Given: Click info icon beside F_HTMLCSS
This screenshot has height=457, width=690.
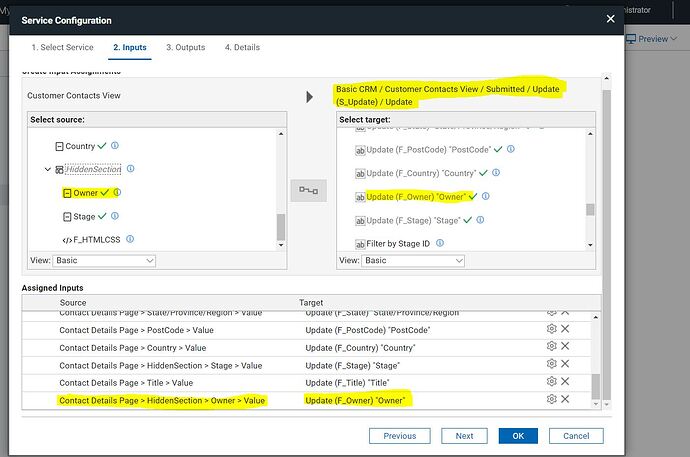Looking at the screenshot, I should pos(130,239).
